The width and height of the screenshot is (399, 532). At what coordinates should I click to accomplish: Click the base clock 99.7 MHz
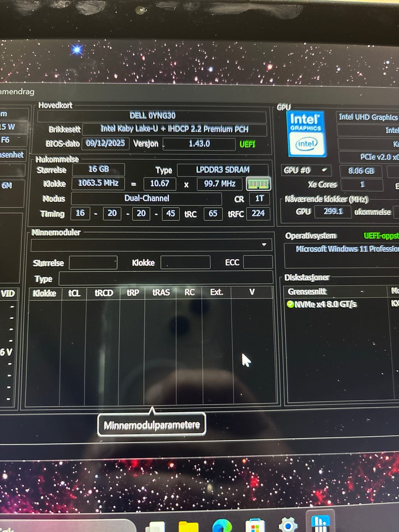pyautogui.click(x=220, y=184)
